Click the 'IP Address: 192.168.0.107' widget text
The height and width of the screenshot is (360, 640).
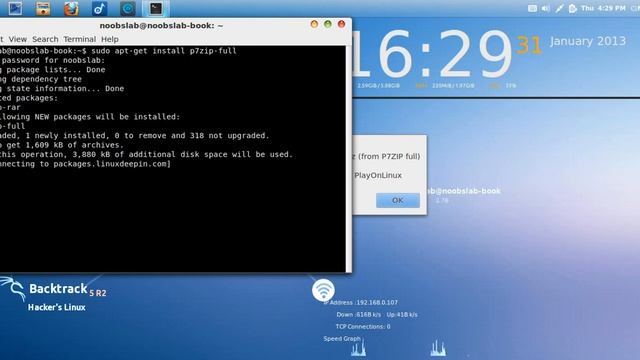(360, 302)
